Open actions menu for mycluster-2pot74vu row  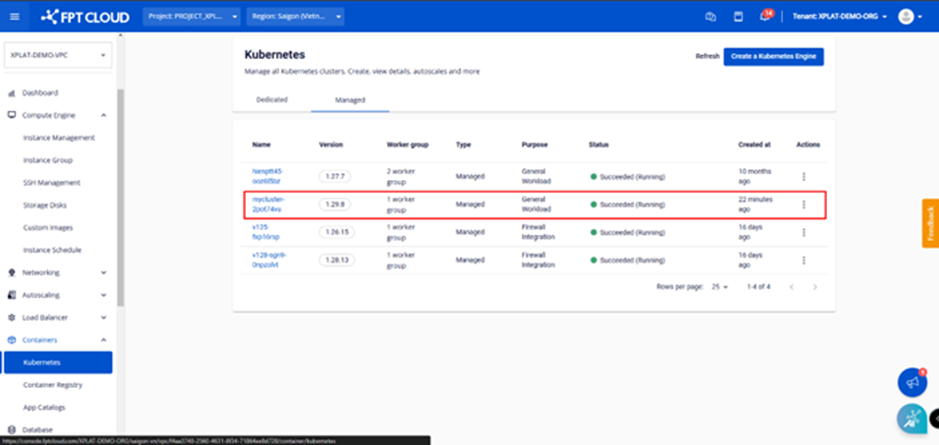pyautogui.click(x=803, y=204)
